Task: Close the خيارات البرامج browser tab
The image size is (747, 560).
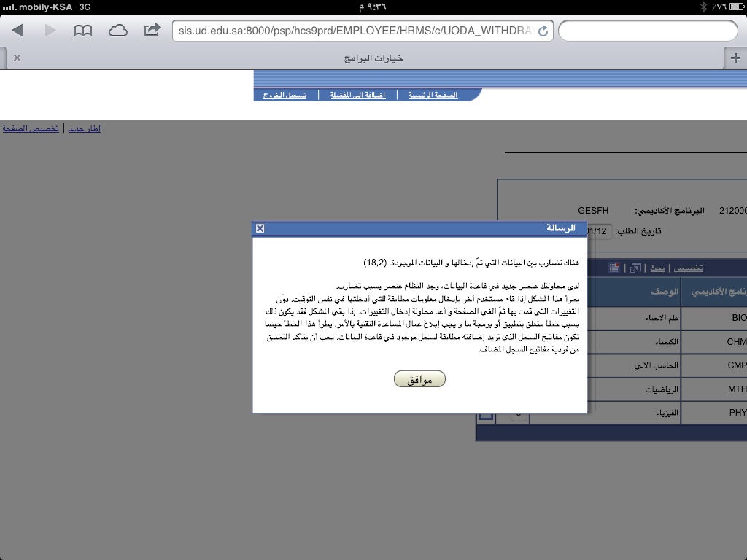Action: (x=18, y=58)
